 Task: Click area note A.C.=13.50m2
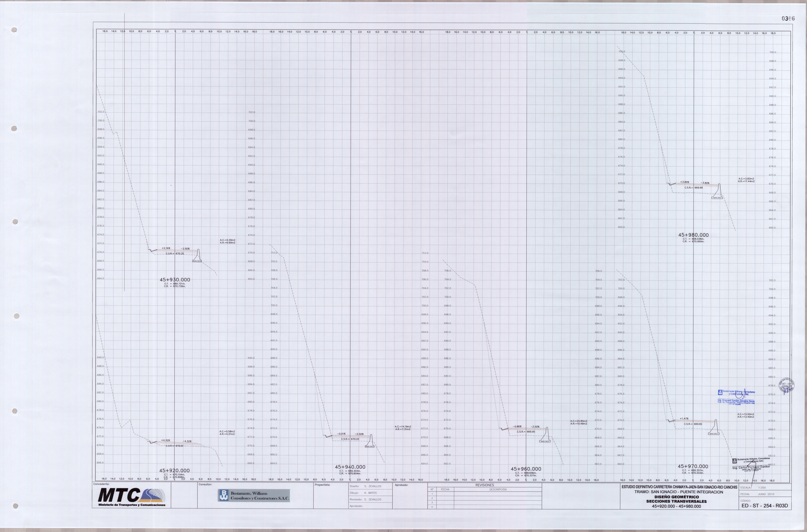[x=746, y=414]
